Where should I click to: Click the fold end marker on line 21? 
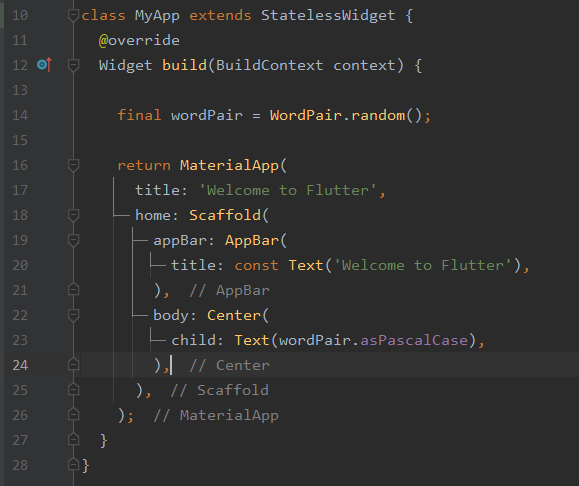tap(73, 290)
